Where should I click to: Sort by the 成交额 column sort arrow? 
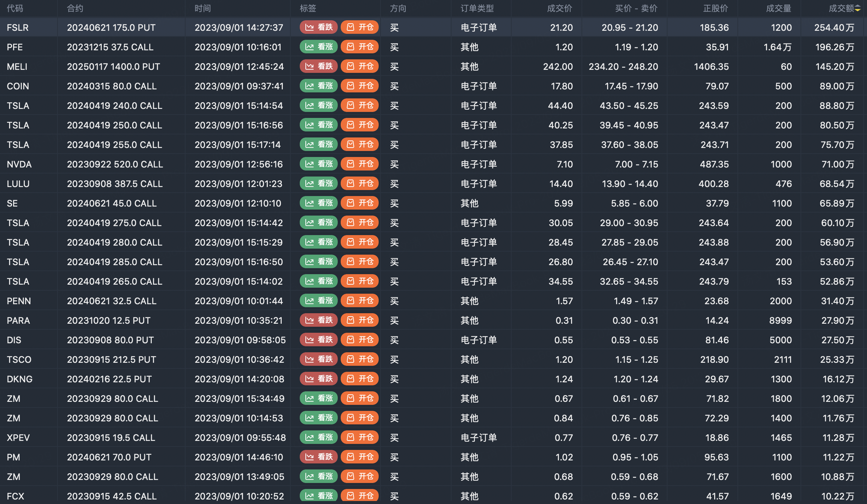tap(858, 9)
